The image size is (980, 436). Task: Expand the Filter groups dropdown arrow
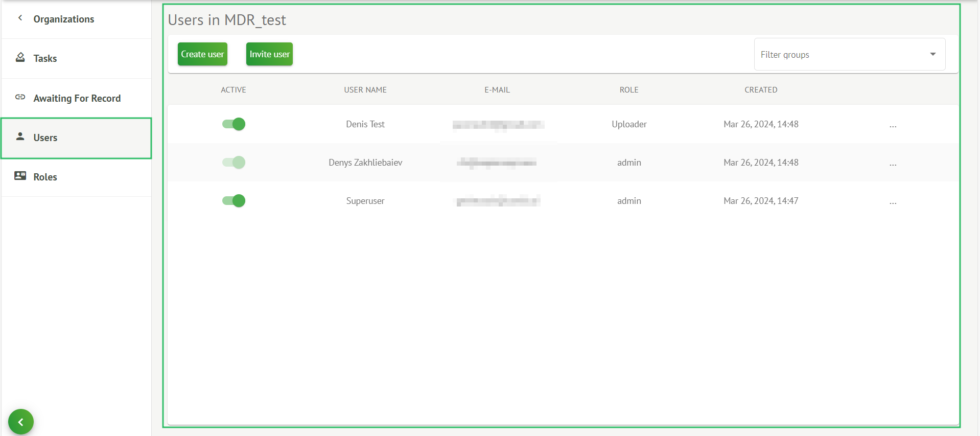932,54
